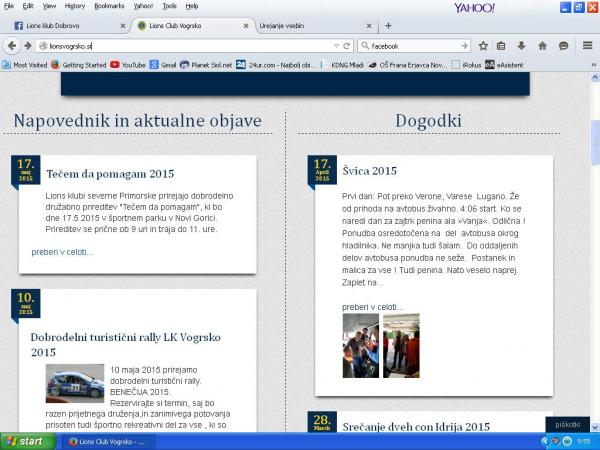Image resolution: width=600 pixels, height=450 pixels.
Task: Open the Bookmarks menu
Action: coord(109,6)
